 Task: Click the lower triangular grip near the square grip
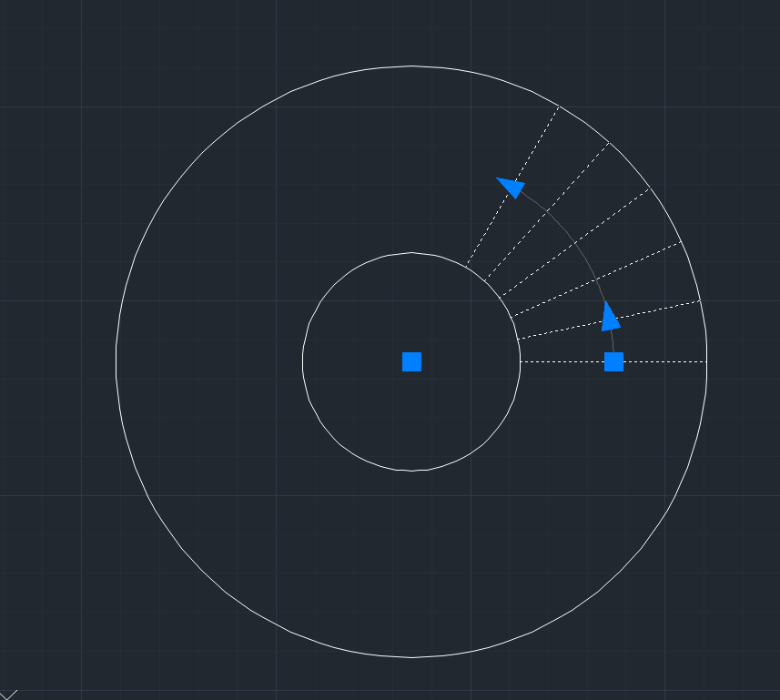pos(610,317)
